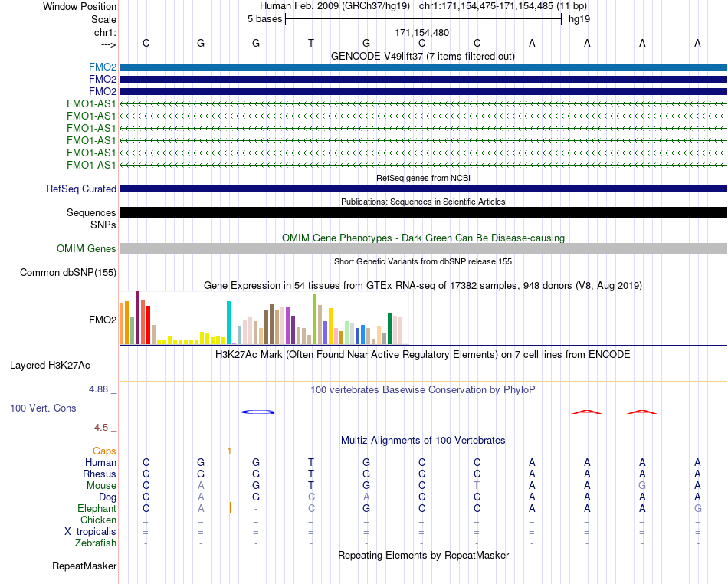The height and width of the screenshot is (584, 728).
Task: Click the tallest maroon bar in GTEx chart
Action: coord(137,317)
